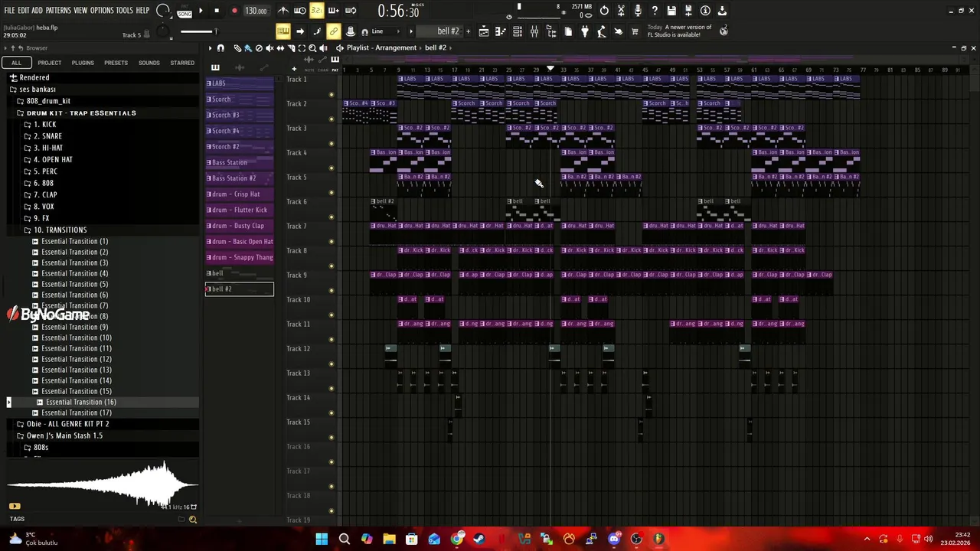Toggle PAT/SONG mode switch

click(x=185, y=11)
